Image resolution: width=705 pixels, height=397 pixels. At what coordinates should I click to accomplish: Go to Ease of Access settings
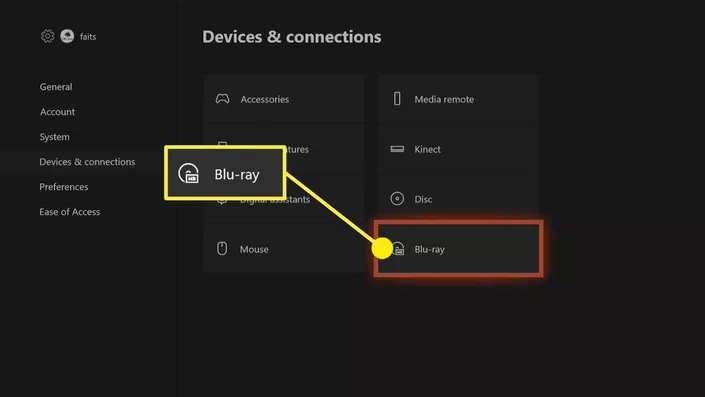click(70, 212)
